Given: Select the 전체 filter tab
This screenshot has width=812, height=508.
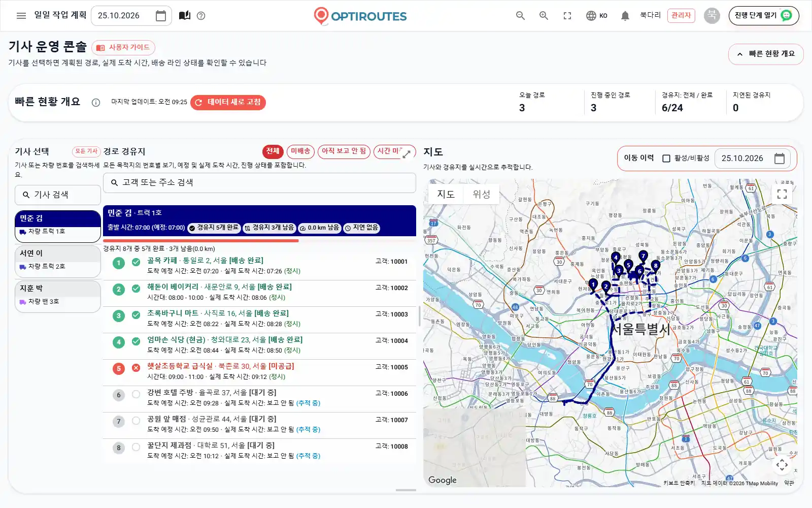Looking at the screenshot, I should pyautogui.click(x=273, y=151).
